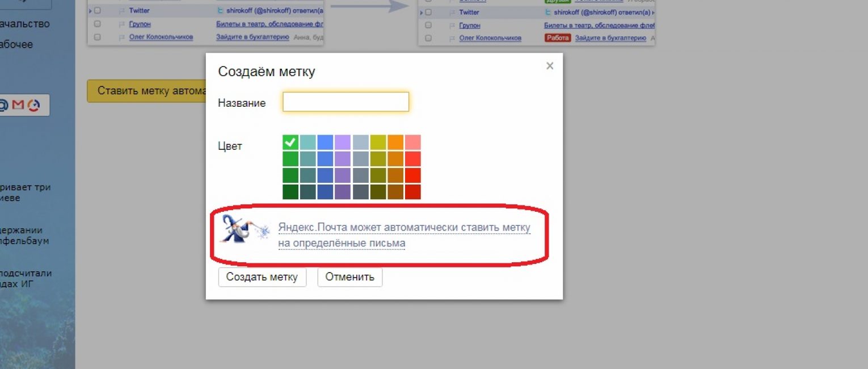Click the wizard icon beside the auto-label link
Image resolution: width=868 pixels, height=369 pixels.
(x=245, y=229)
